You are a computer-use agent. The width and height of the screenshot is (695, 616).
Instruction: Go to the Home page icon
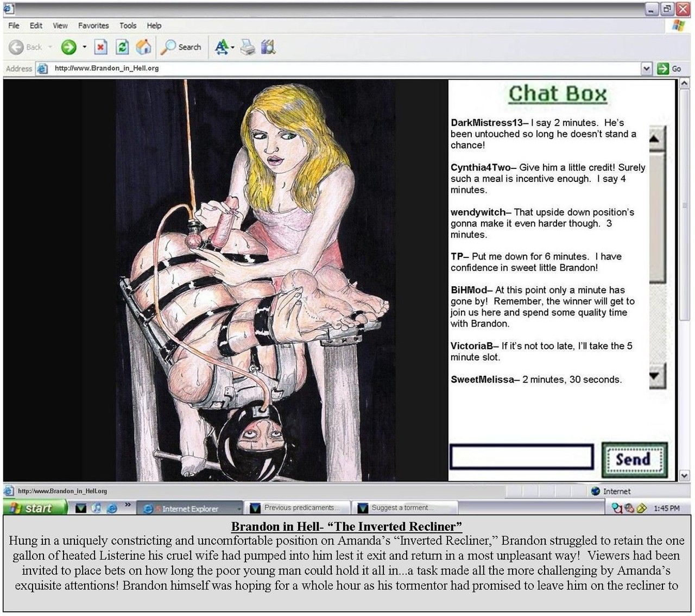pos(144,47)
